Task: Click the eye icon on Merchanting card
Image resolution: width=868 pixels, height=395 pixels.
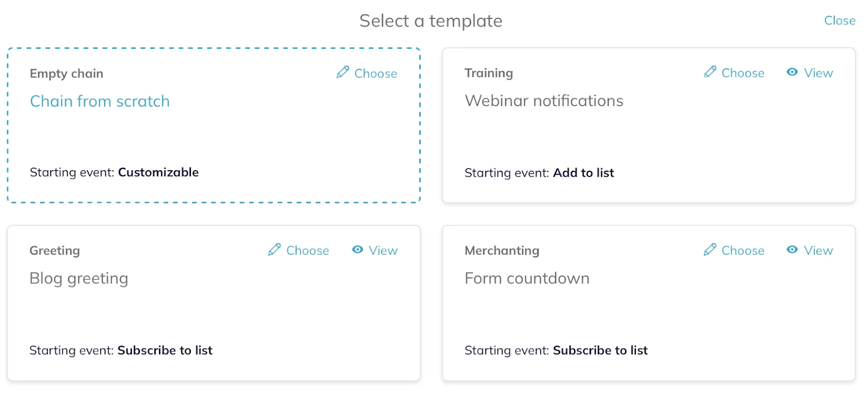Action: point(792,249)
